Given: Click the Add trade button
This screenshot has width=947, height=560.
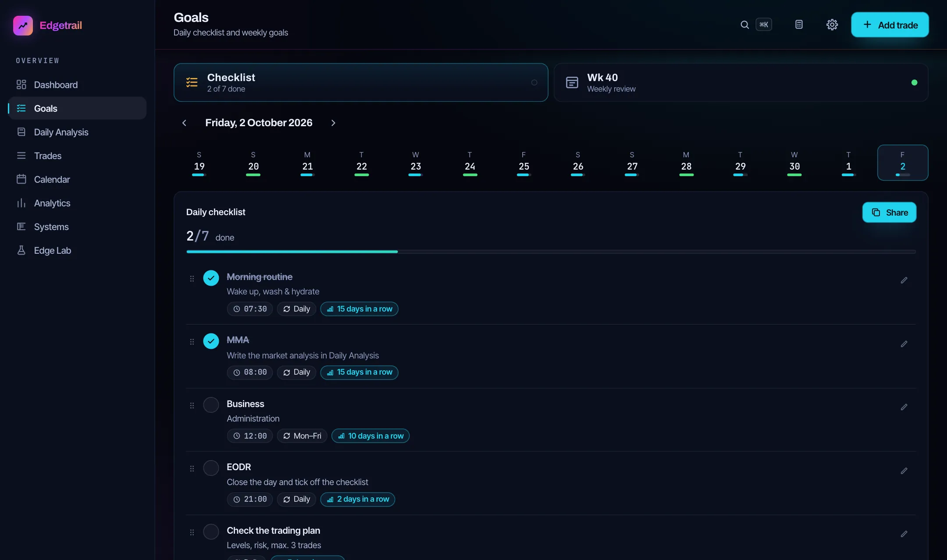Looking at the screenshot, I should pyautogui.click(x=890, y=25).
